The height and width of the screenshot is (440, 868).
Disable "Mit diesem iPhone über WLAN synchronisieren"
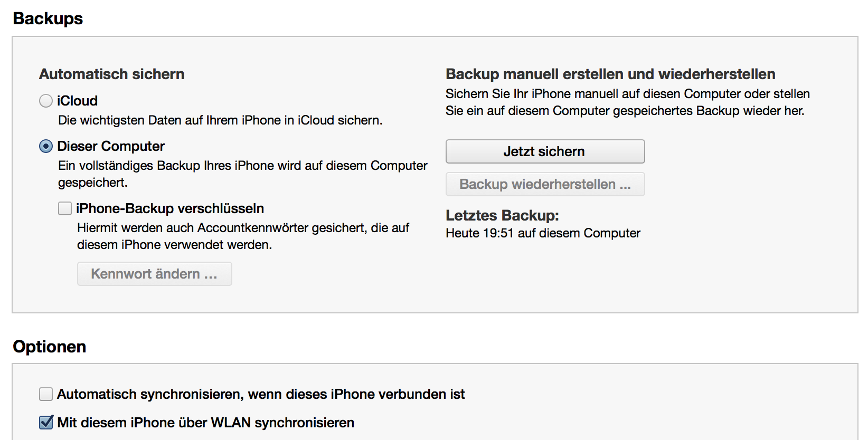(45, 422)
